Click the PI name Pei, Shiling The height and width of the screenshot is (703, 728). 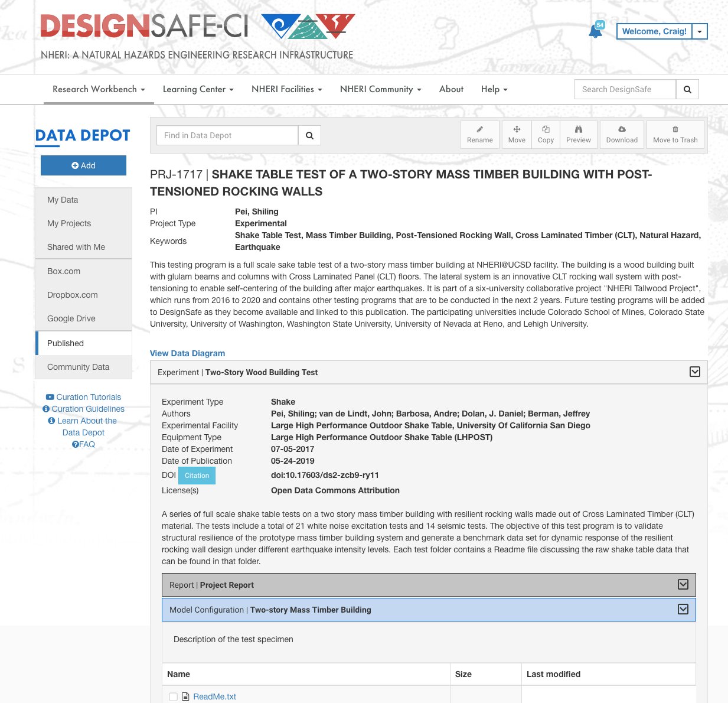click(x=257, y=211)
